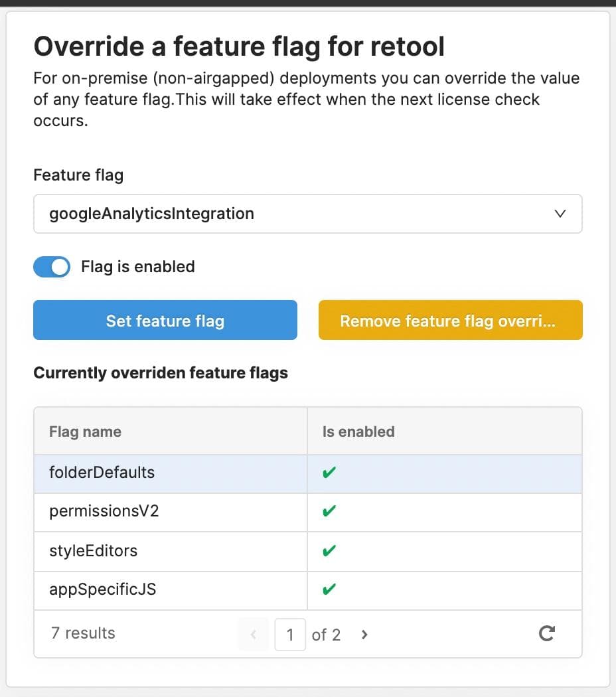Click the green checkmark for styleEditors

(329, 551)
